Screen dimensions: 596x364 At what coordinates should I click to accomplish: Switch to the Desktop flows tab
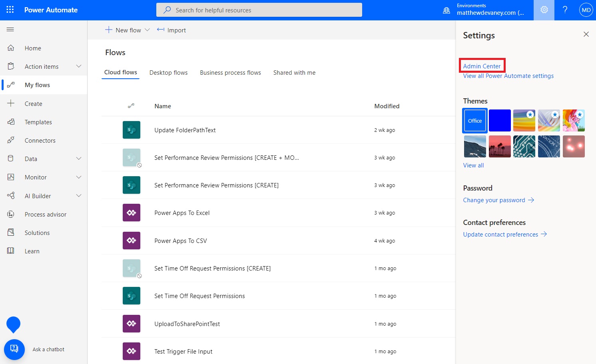point(168,72)
